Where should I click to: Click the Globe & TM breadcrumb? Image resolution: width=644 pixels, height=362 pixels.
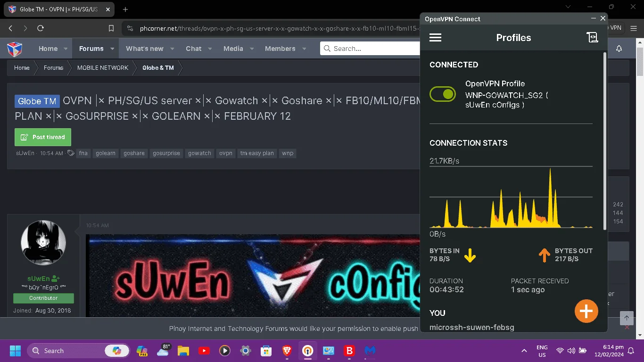click(158, 68)
